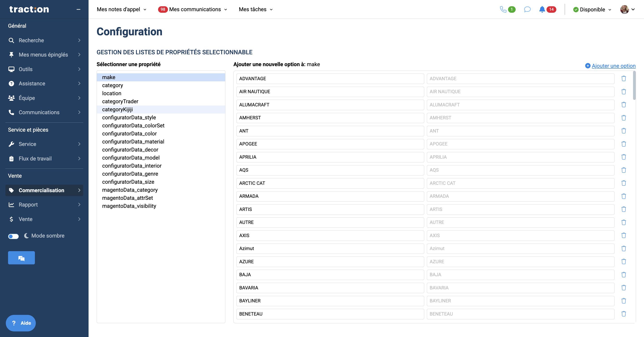
Task: Open the Mes communications menu
Action: [195, 9]
